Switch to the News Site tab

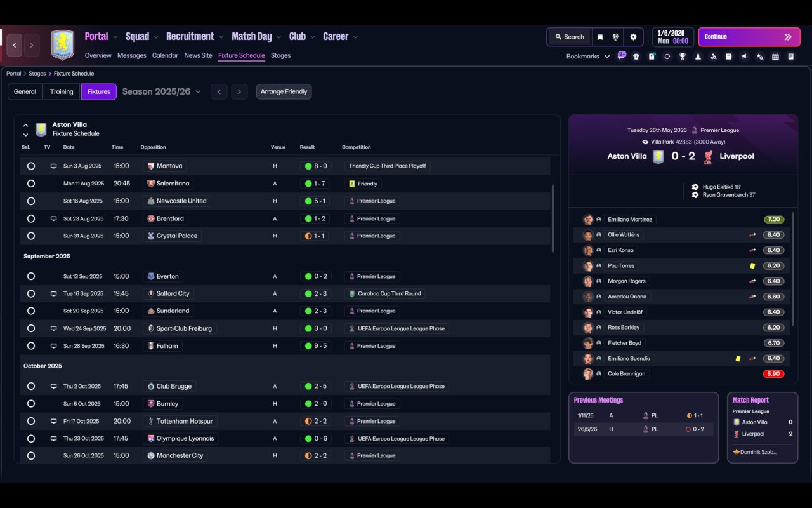(x=198, y=55)
